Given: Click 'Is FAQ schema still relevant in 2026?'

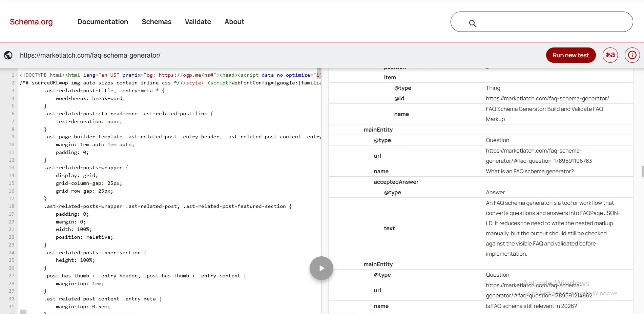Looking at the screenshot, I should pos(531,306).
